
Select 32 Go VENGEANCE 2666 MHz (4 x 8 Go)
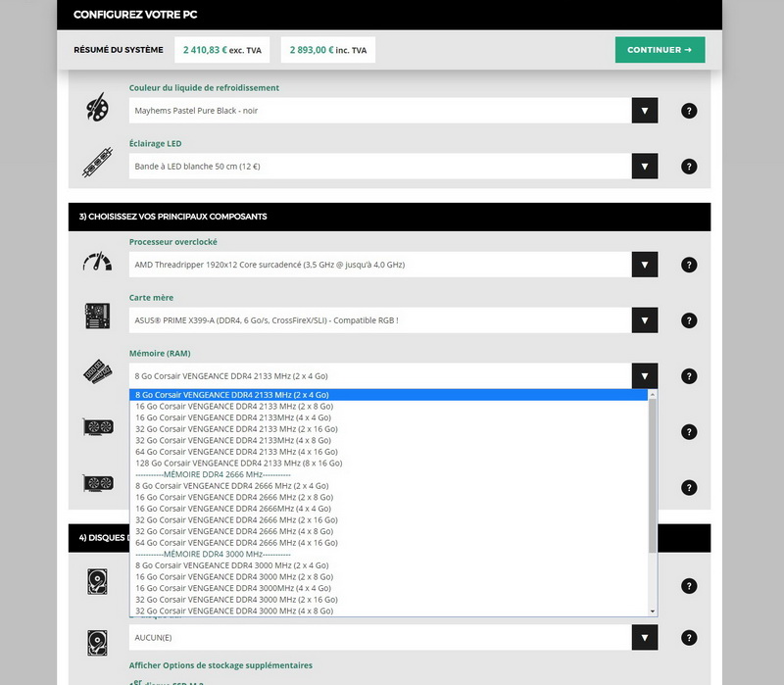[388, 531]
